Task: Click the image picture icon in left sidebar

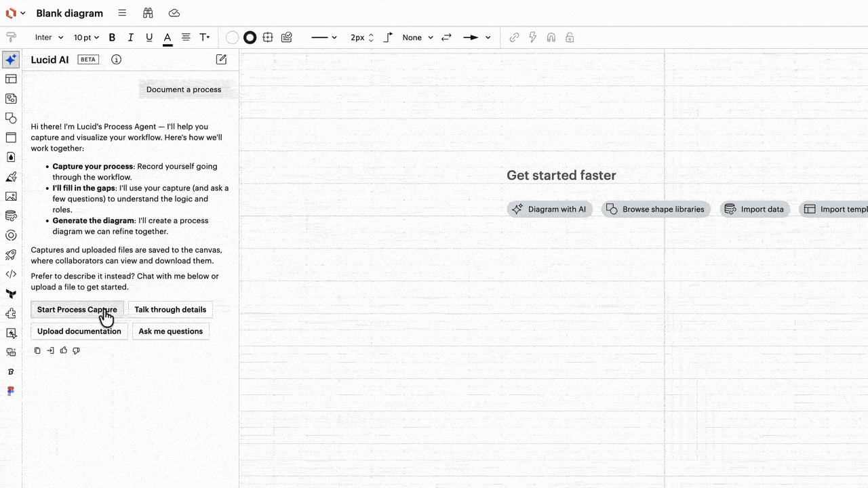Action: coord(11,197)
